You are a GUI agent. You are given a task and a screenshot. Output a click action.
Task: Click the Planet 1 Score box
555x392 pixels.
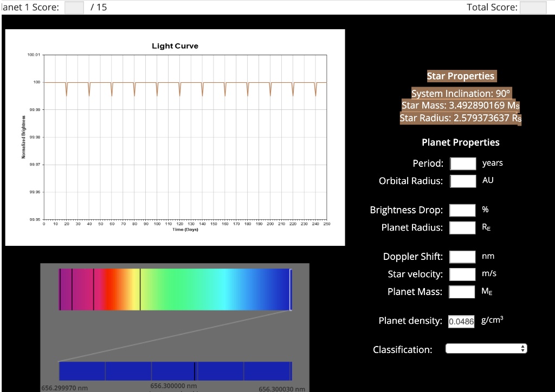[74, 7]
